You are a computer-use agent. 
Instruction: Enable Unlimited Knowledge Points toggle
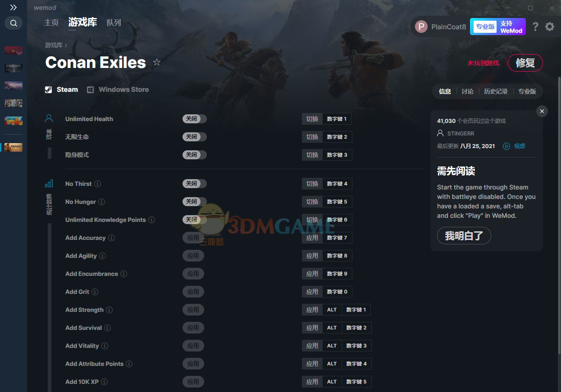195,220
